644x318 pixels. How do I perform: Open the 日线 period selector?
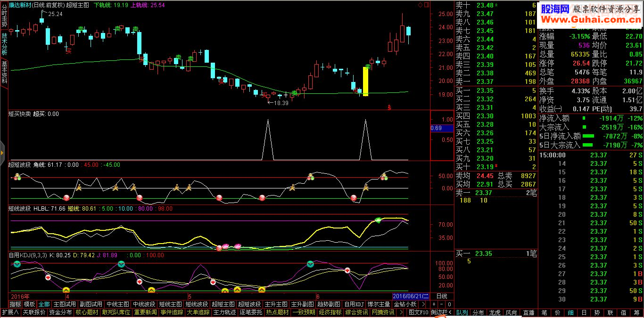coord(442,296)
